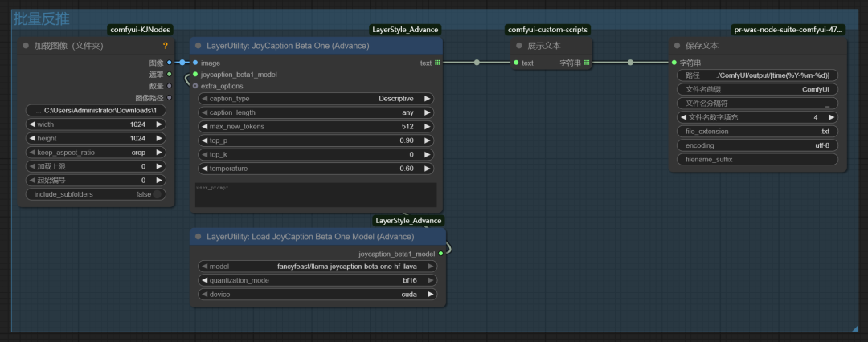Click the 文件名分隔符 field
The image size is (868, 342).
757,104
